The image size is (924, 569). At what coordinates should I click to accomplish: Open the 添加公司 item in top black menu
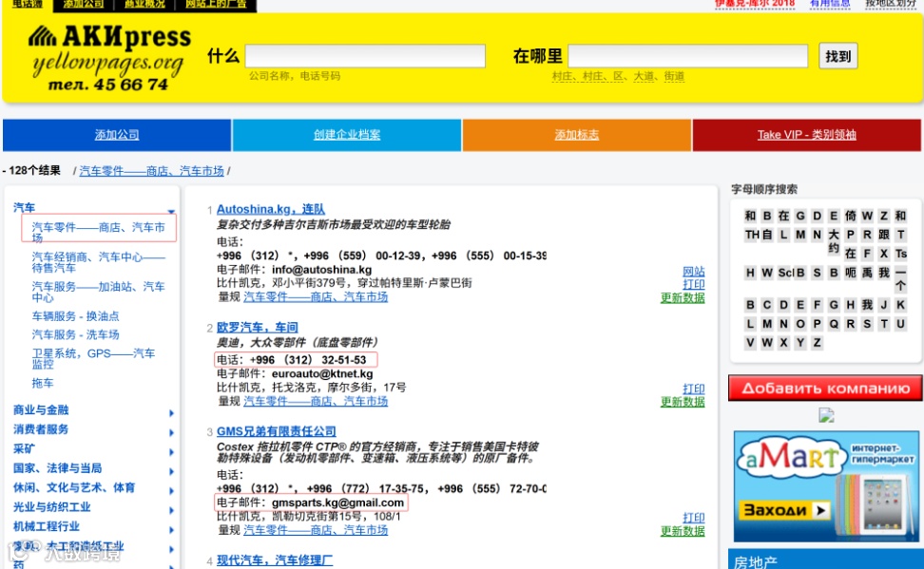coord(83,5)
